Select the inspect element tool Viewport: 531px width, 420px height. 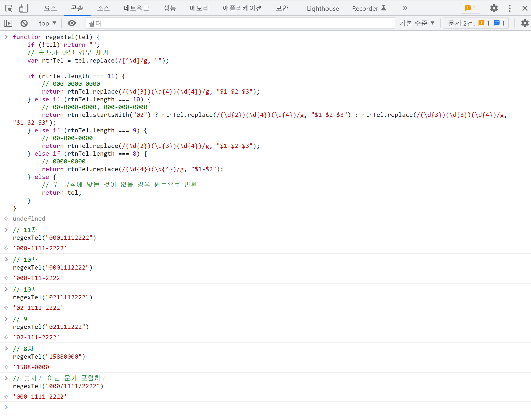click(x=8, y=8)
